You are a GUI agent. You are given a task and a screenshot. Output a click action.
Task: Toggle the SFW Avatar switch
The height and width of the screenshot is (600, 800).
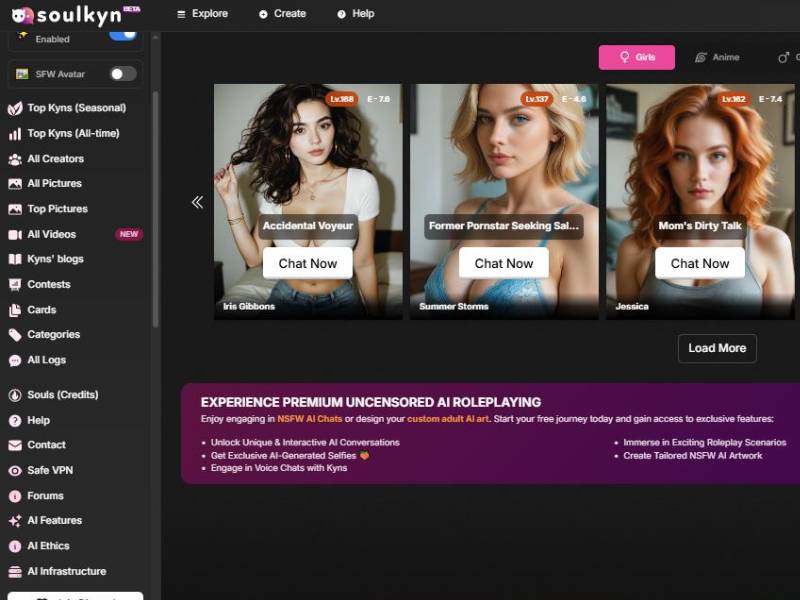pyautogui.click(x=123, y=73)
